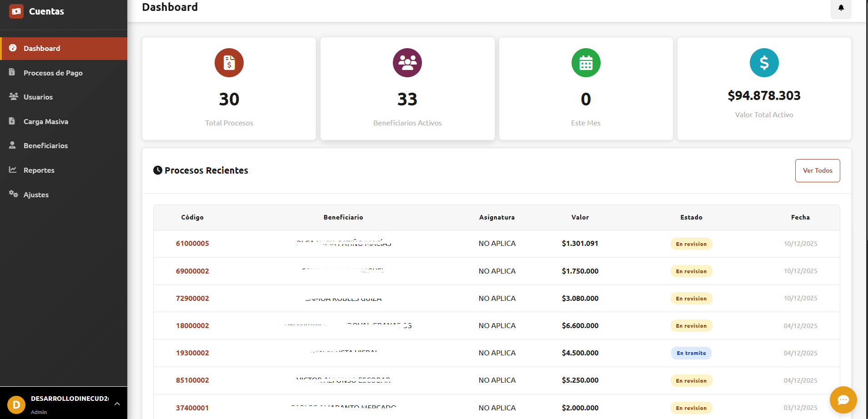Open Reportes from the sidebar menu
This screenshot has width=868, height=419.
(x=39, y=170)
